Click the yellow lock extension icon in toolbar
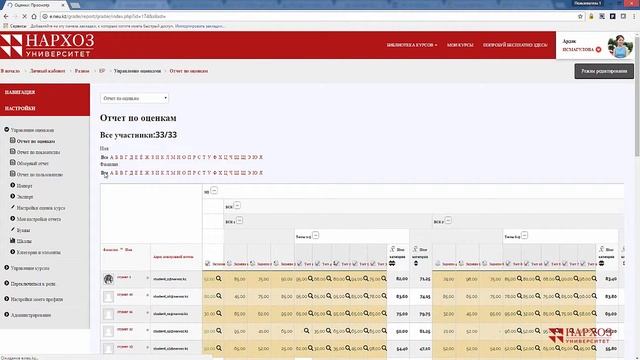Viewport: 640px width, 360px height. point(591,16)
